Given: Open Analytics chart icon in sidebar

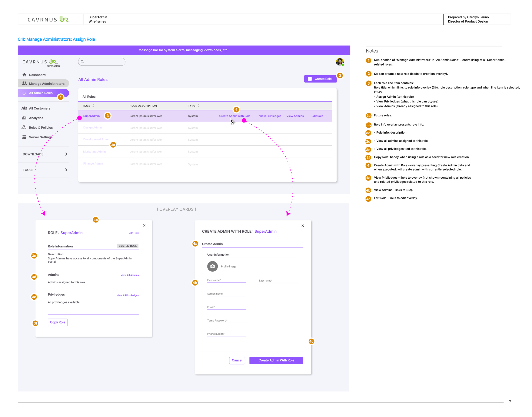Looking at the screenshot, I should point(24,118).
